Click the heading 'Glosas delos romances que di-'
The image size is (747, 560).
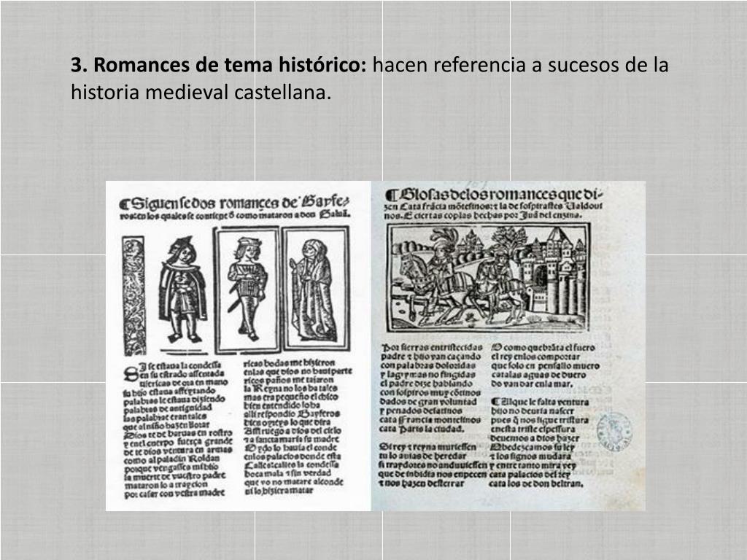click(x=494, y=195)
